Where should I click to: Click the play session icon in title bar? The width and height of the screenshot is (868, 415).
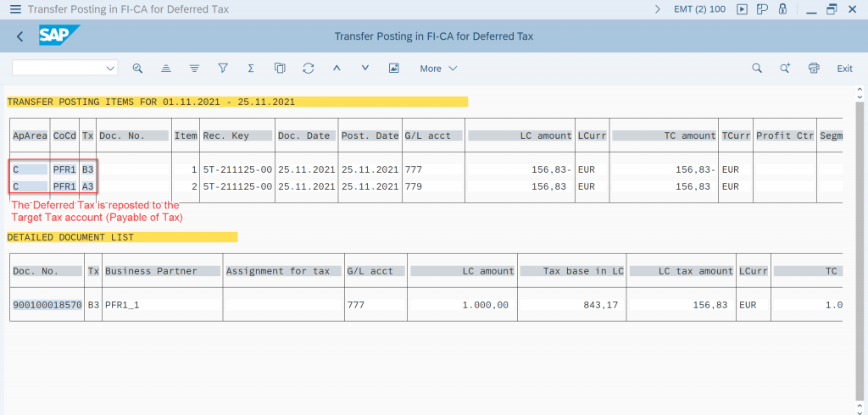click(743, 9)
